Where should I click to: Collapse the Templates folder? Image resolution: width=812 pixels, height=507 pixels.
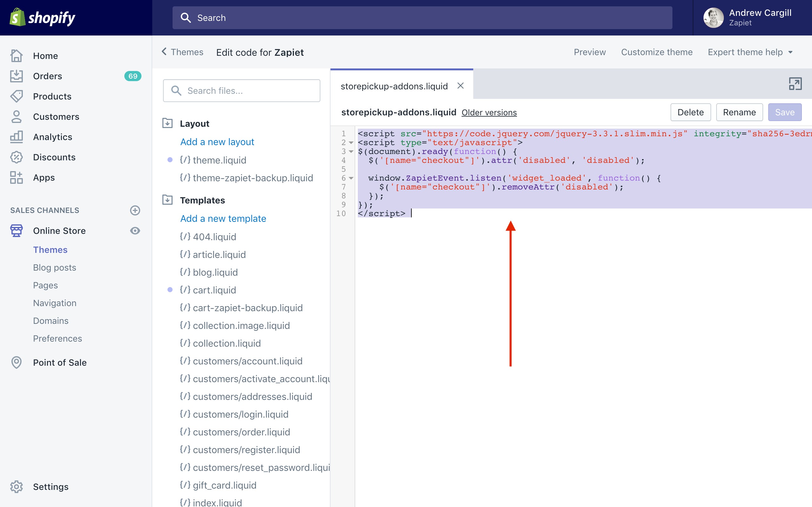coord(167,200)
